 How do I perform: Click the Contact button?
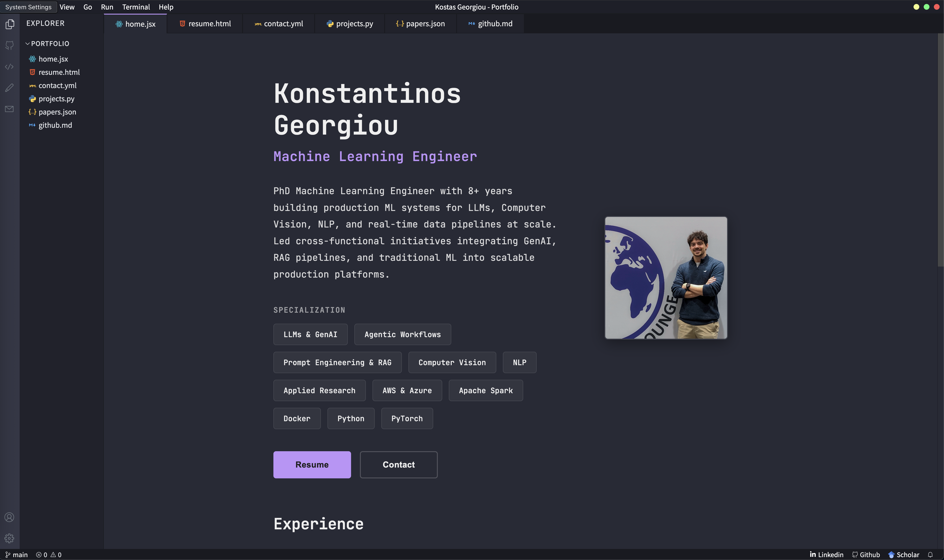[x=399, y=464]
